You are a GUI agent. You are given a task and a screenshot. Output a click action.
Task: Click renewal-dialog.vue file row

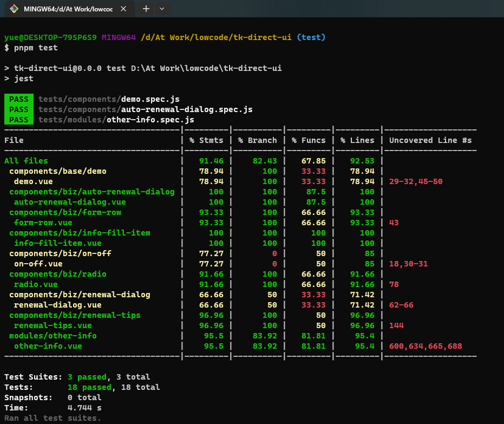58,305
